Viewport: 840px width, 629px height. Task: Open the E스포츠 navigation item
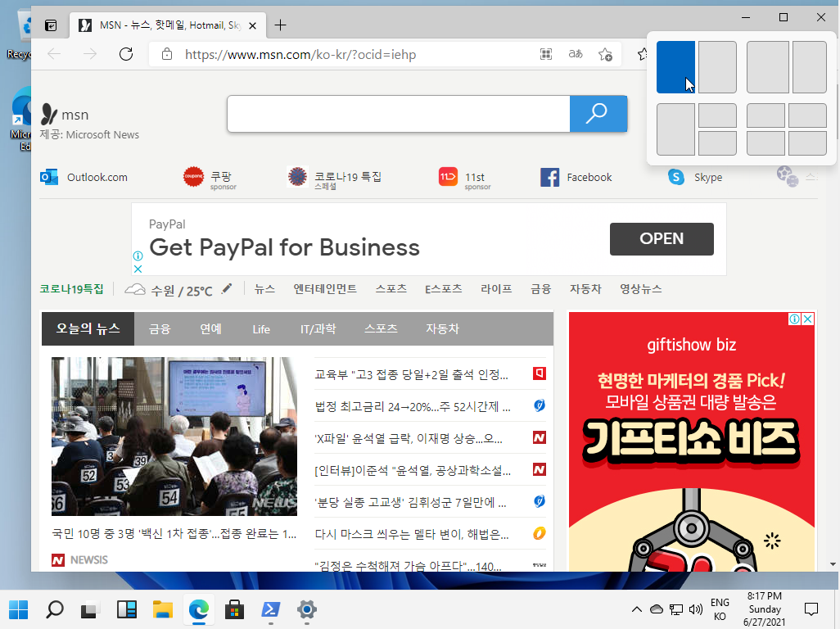[444, 289]
